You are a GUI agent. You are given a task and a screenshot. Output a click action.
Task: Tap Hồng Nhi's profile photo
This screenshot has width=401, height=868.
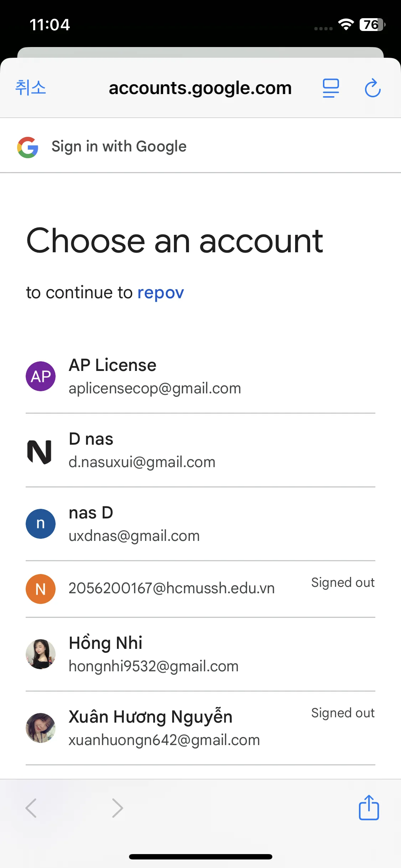(x=41, y=654)
